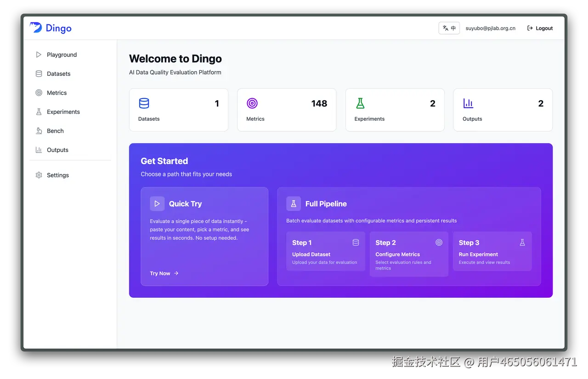The width and height of the screenshot is (588, 379).
Task: Open Outputs from the sidebar
Action: [70, 150]
